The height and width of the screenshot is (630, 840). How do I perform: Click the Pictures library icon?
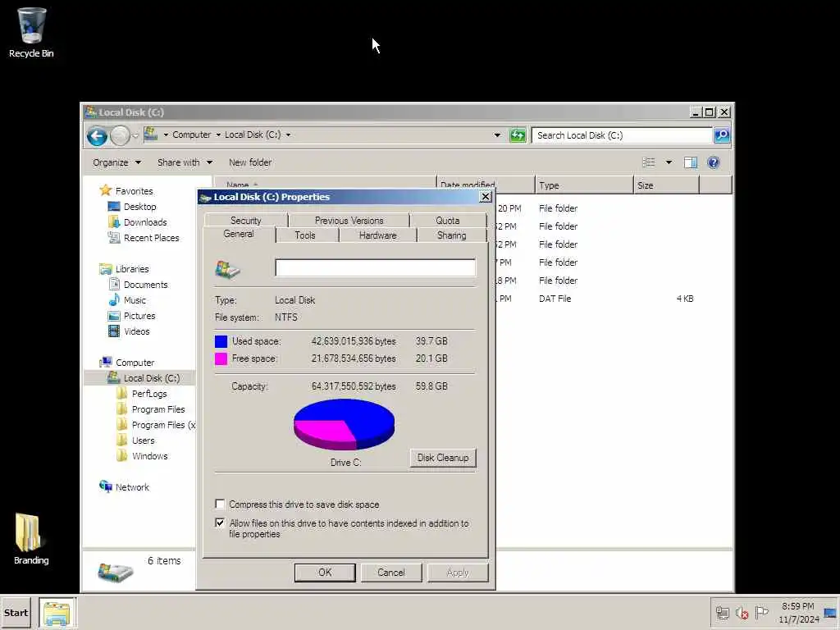[x=114, y=316]
